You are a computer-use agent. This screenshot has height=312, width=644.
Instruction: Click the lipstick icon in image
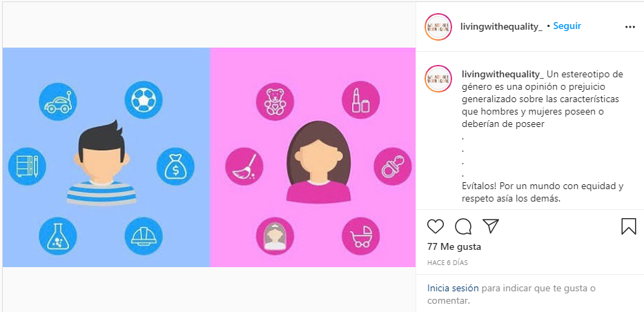coord(360,100)
